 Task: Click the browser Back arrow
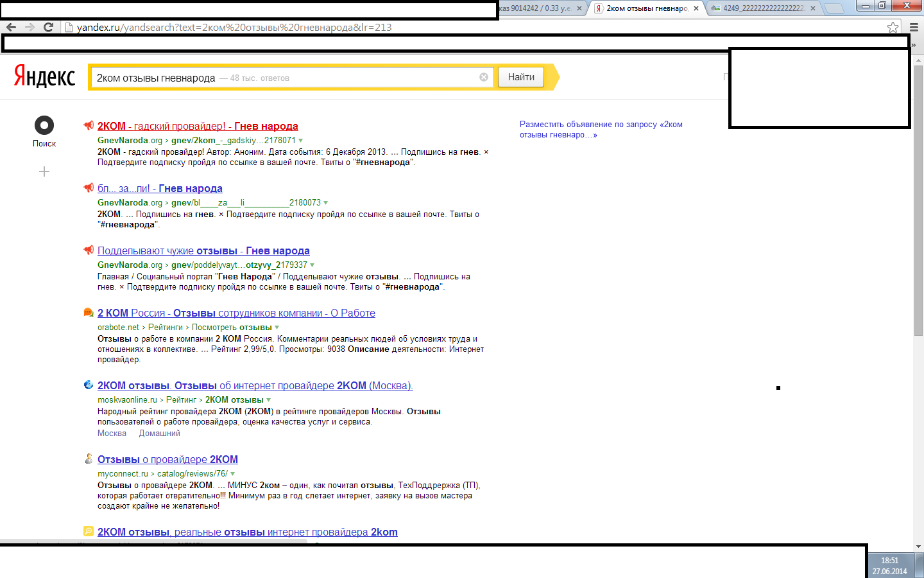point(11,27)
